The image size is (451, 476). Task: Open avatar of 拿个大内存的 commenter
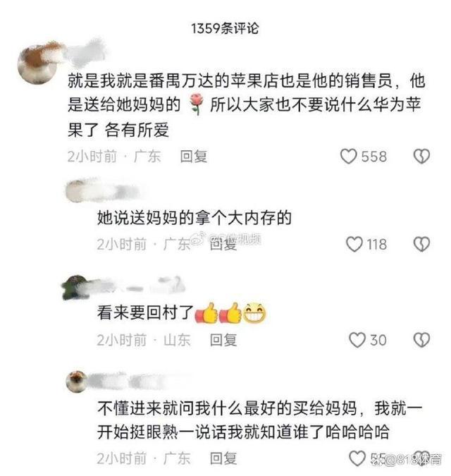click(x=76, y=192)
